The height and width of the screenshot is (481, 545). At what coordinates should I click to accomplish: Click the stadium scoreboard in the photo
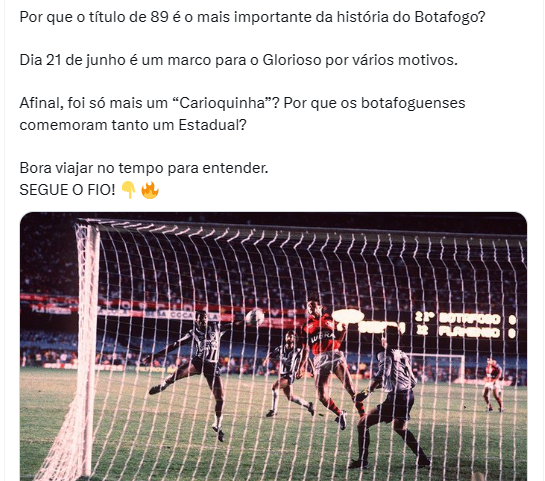pyautogui.click(x=466, y=325)
